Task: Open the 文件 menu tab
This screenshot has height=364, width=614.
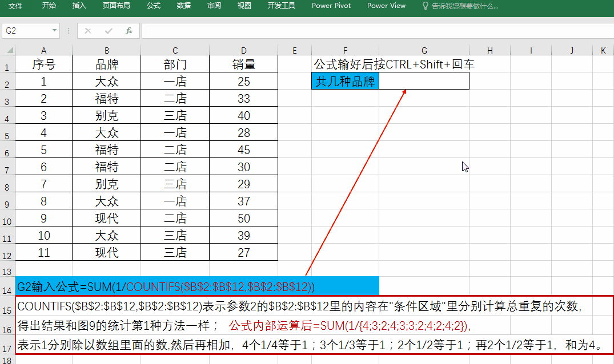Action: tap(15, 6)
